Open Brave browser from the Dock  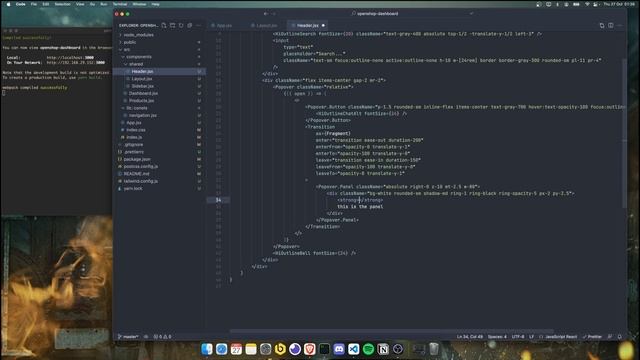(x=310, y=349)
